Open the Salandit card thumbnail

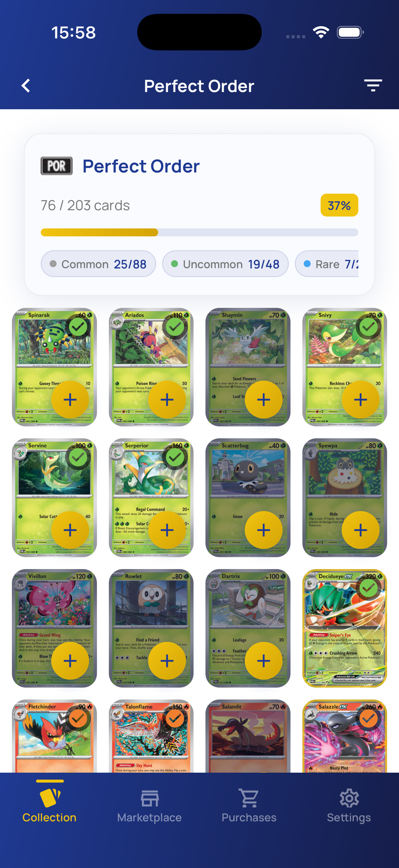248,736
